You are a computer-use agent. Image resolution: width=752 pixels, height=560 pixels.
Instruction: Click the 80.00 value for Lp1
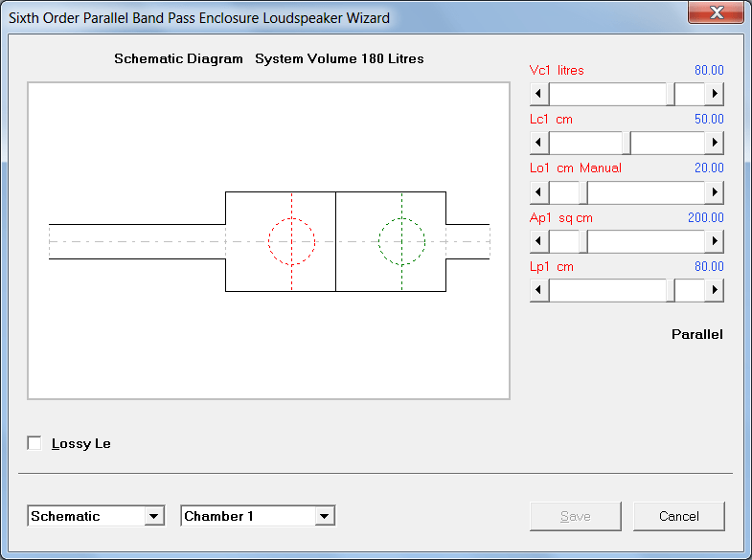(x=709, y=267)
